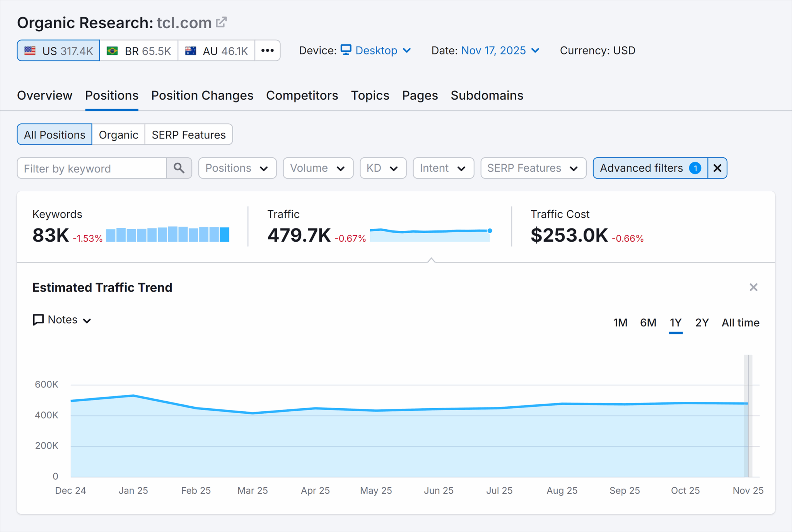The width and height of the screenshot is (792, 532).
Task: Set chart range to 2Y
Action: [702, 322]
